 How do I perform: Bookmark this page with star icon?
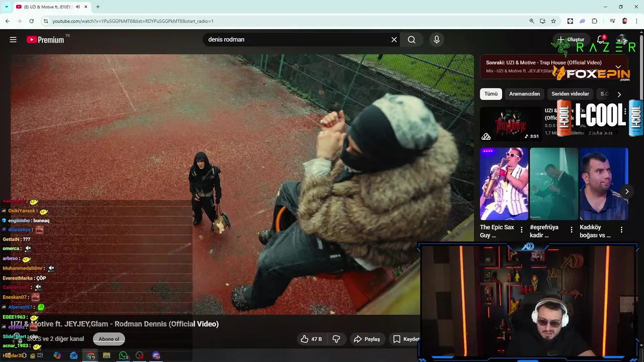tap(553, 21)
